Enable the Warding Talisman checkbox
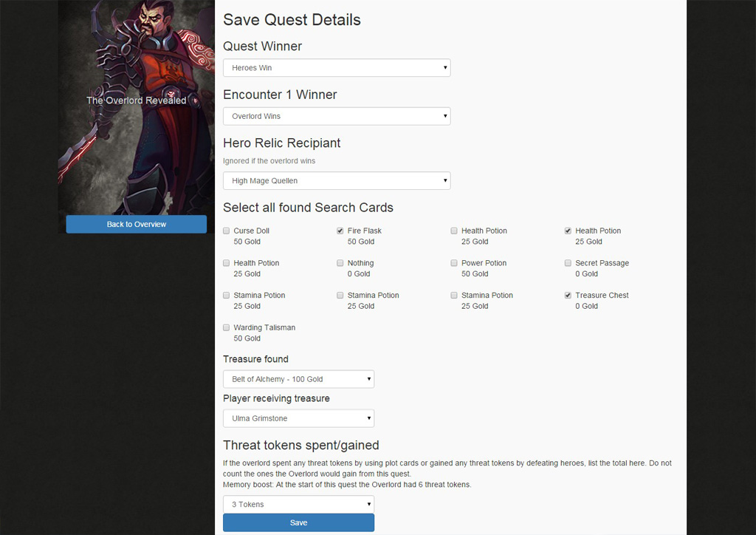The height and width of the screenshot is (535, 756). click(x=227, y=327)
